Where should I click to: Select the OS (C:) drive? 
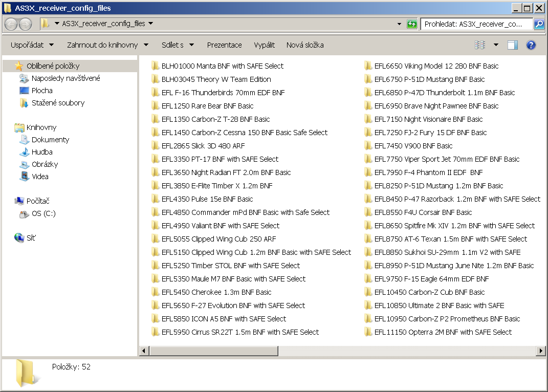(x=43, y=213)
